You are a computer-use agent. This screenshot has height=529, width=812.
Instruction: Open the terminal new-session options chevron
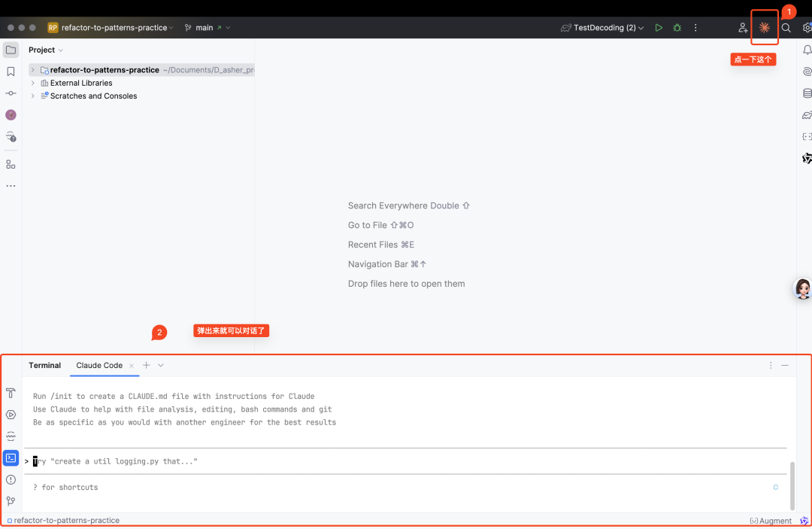click(x=161, y=366)
